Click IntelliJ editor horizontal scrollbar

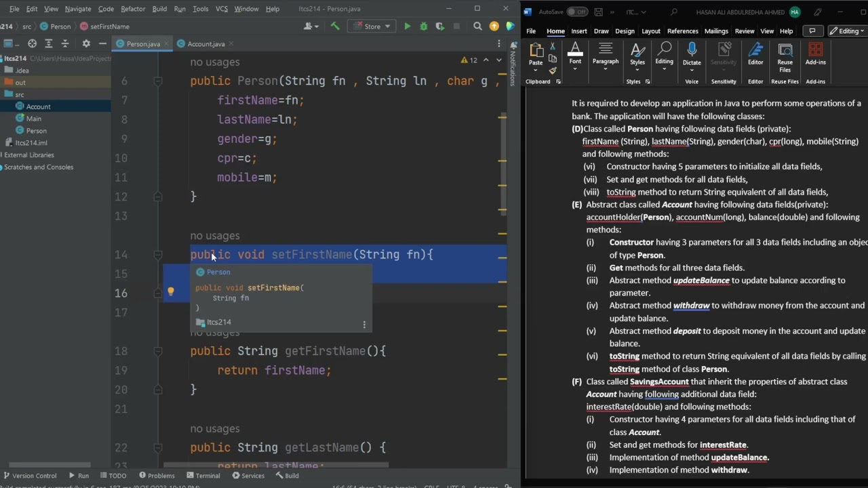coord(275,465)
